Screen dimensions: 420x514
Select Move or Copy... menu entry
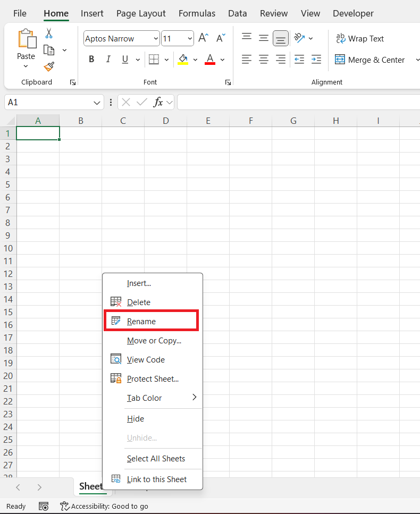tap(153, 341)
